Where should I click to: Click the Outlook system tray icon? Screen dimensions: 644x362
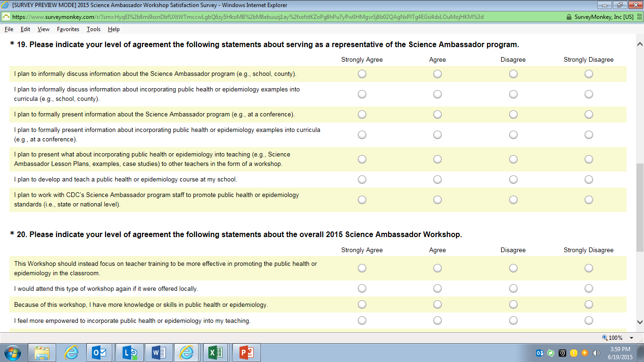pos(540,353)
